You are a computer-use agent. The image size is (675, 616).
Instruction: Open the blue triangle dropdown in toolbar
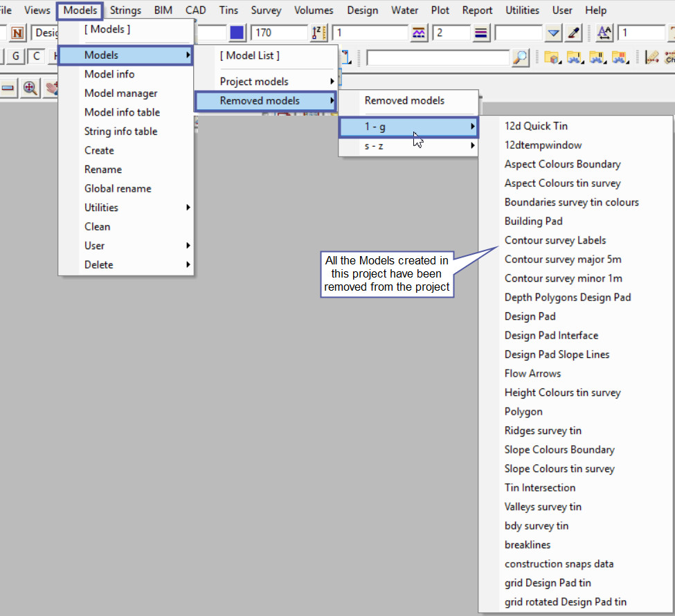pos(554,33)
